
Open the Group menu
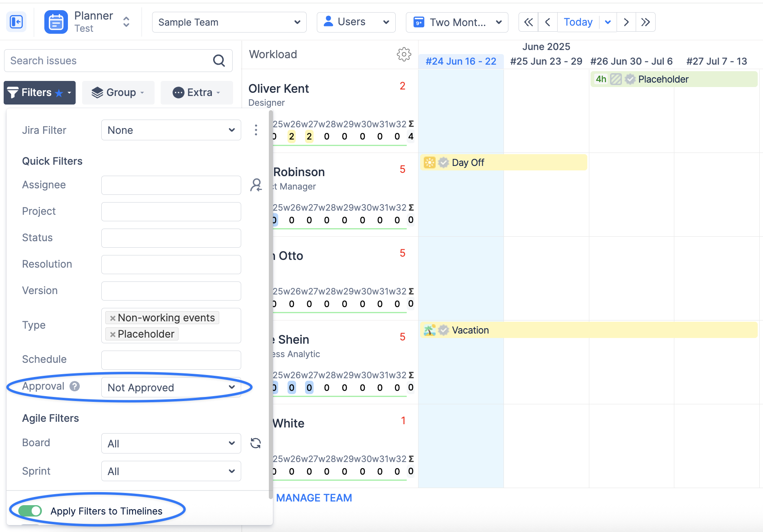[x=118, y=93]
